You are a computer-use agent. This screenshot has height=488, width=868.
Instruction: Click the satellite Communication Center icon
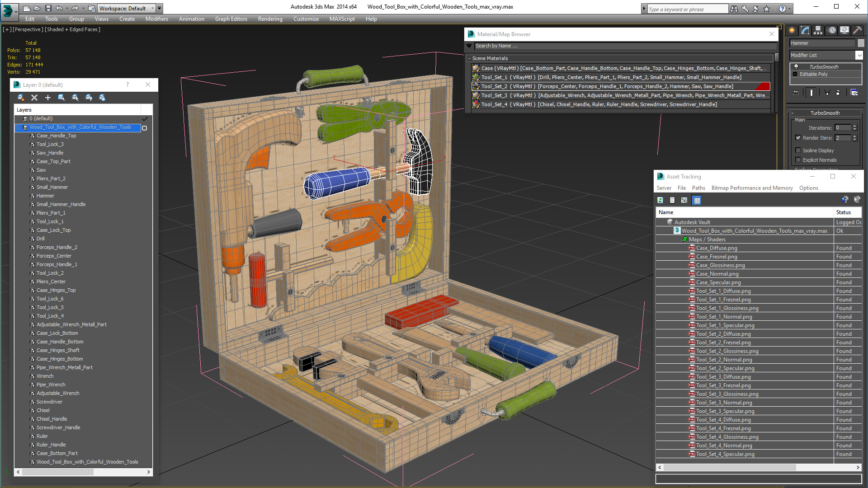coord(756,9)
